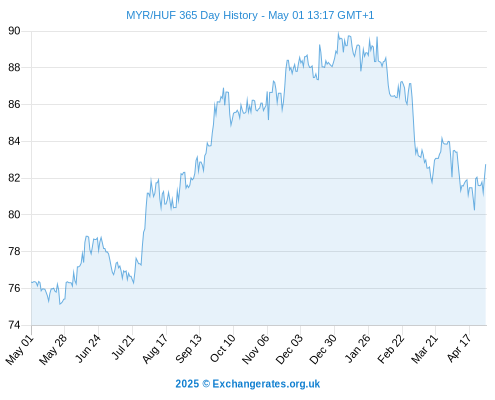
Task: Click the Jan 26 axis label
Action: point(358,348)
